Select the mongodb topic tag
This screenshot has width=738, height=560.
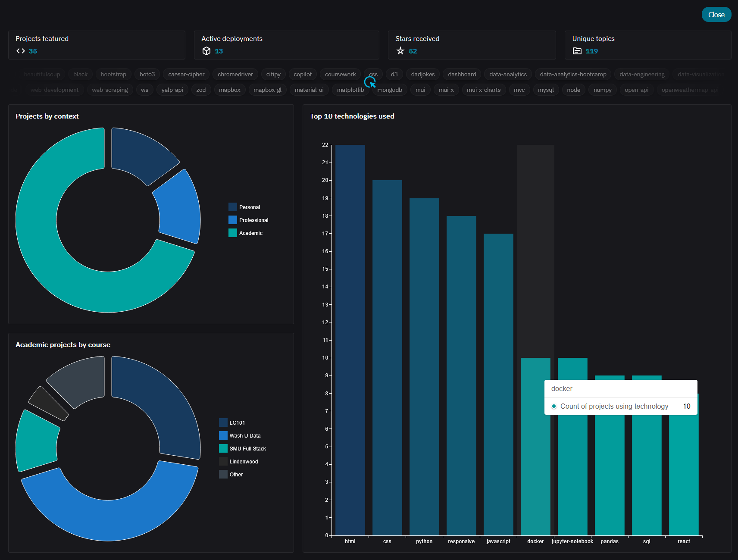389,90
